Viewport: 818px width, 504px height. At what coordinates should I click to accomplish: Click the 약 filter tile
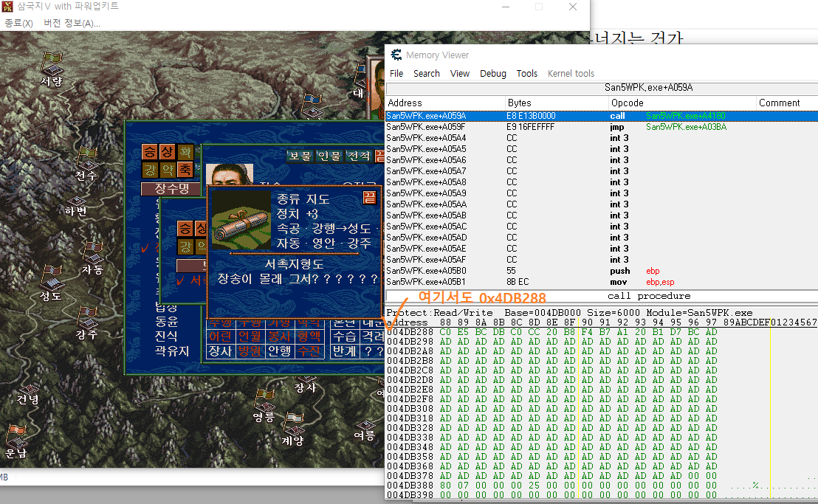(x=168, y=170)
